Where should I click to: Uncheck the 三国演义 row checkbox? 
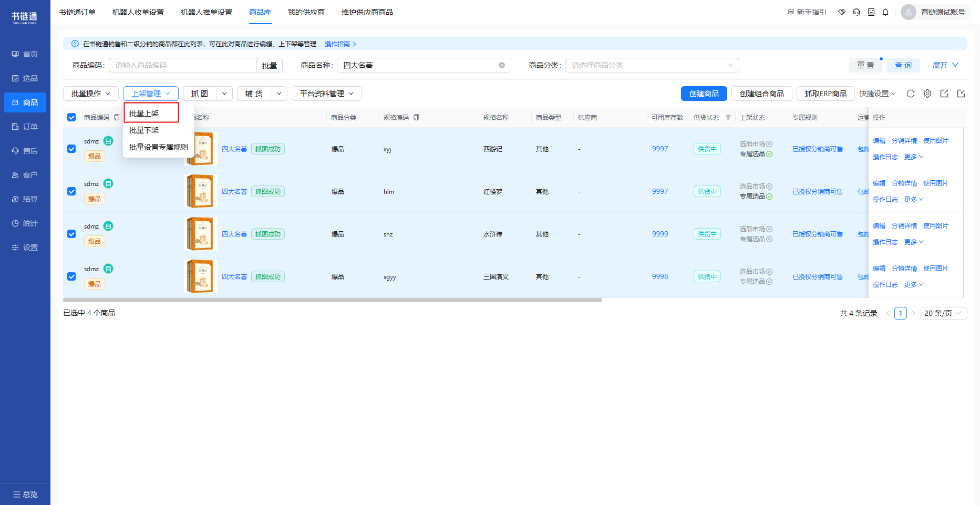click(71, 276)
